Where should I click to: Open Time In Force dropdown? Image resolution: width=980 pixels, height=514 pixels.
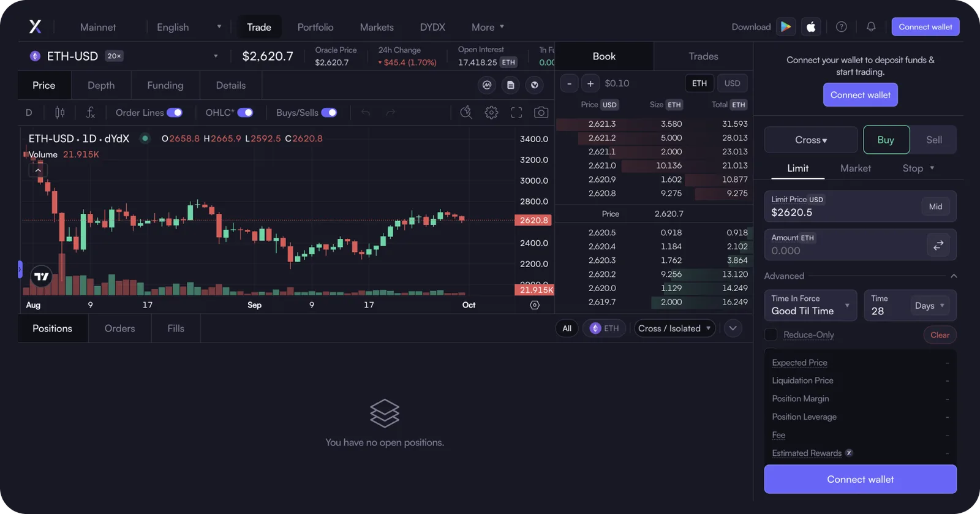[810, 305]
